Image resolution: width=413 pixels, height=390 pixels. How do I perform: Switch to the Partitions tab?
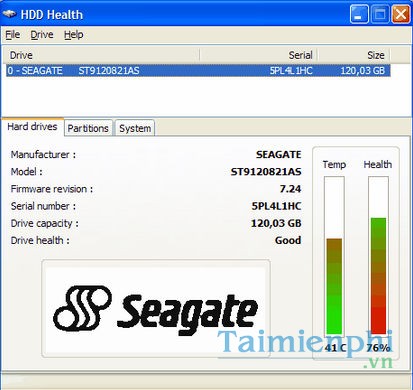pyautogui.click(x=88, y=128)
